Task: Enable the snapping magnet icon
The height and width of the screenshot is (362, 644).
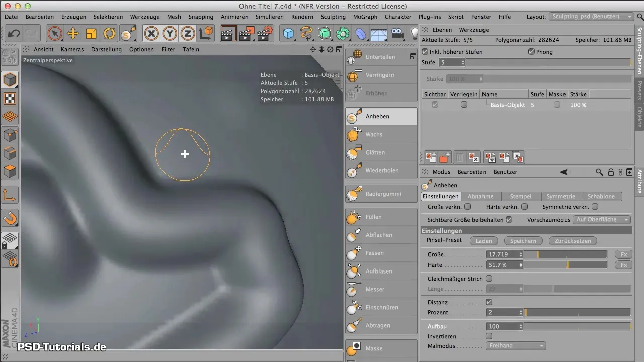Action: point(10,218)
